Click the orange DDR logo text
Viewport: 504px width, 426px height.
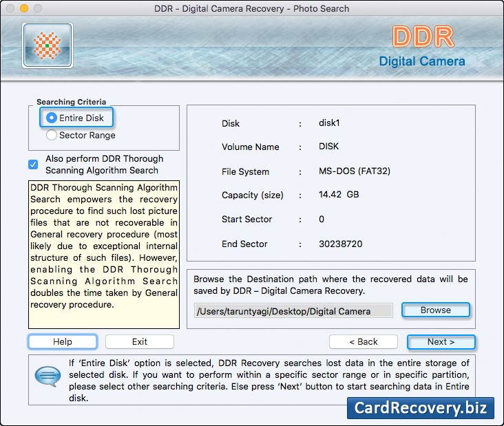coord(423,36)
